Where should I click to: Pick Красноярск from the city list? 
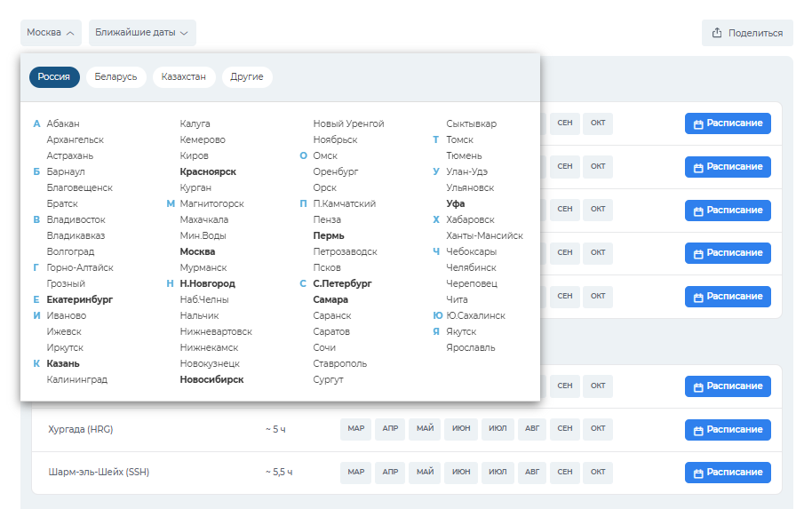(x=208, y=172)
